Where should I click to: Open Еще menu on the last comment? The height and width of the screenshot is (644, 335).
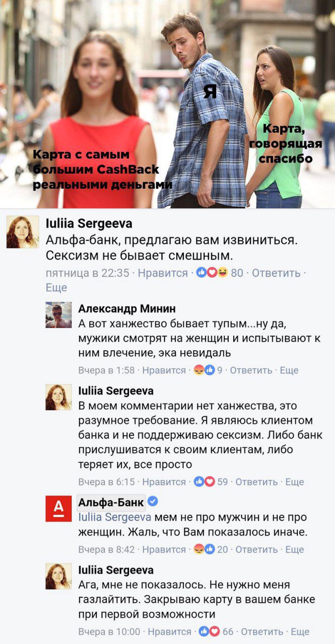[x=300, y=631]
